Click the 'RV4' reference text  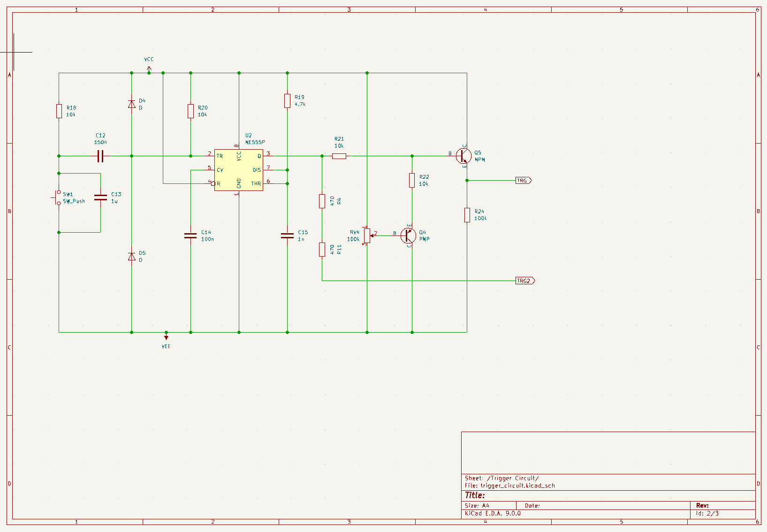[x=355, y=232]
